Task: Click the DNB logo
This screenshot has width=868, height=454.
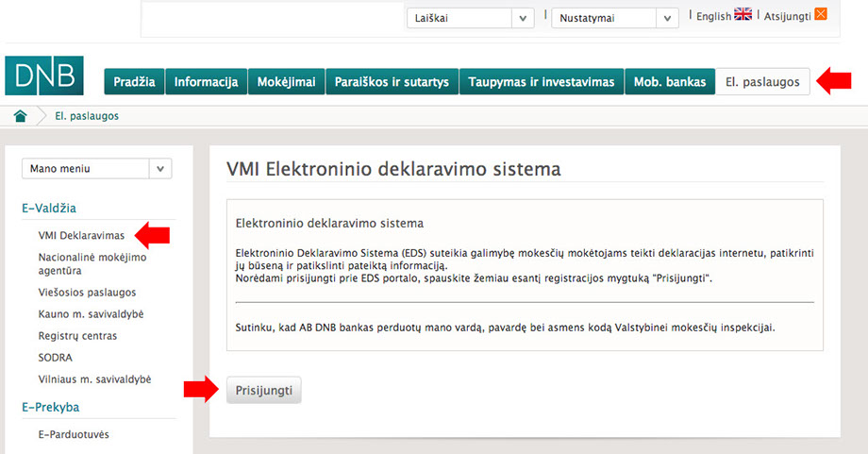Action: tap(44, 76)
